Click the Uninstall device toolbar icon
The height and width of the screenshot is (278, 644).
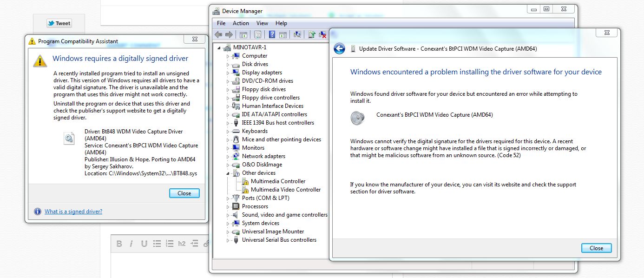(322, 34)
